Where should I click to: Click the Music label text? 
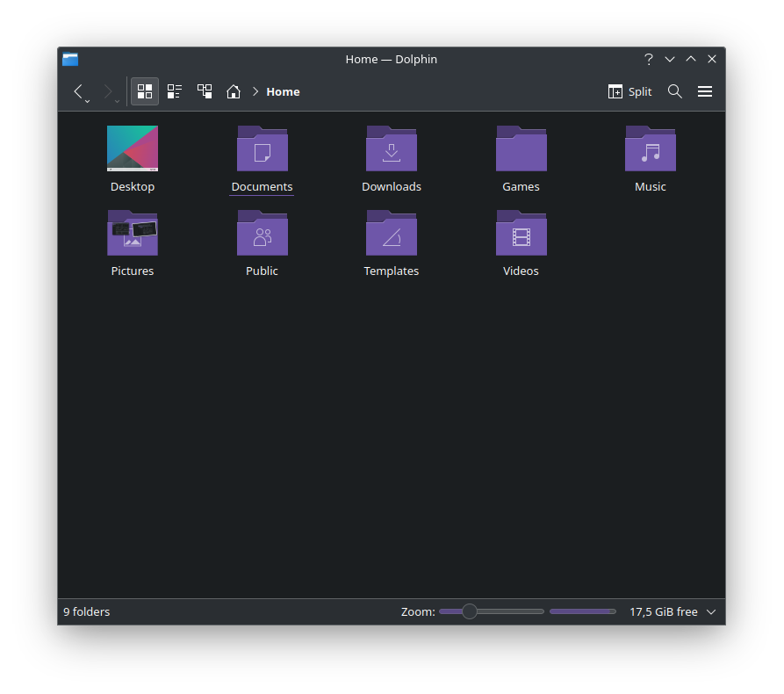point(651,186)
